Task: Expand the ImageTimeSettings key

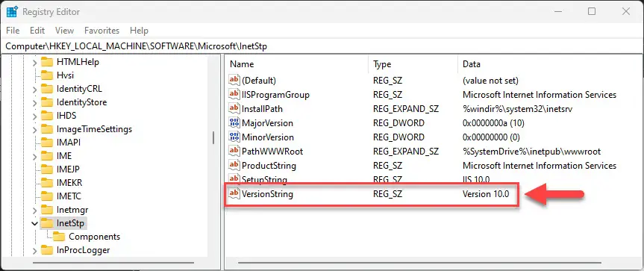Action: [x=35, y=129]
